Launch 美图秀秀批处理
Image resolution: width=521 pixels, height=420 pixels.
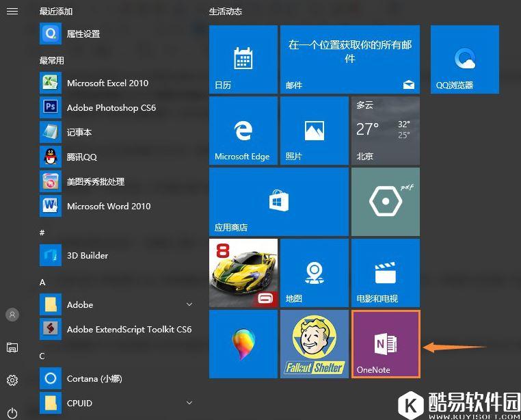[x=116, y=181]
